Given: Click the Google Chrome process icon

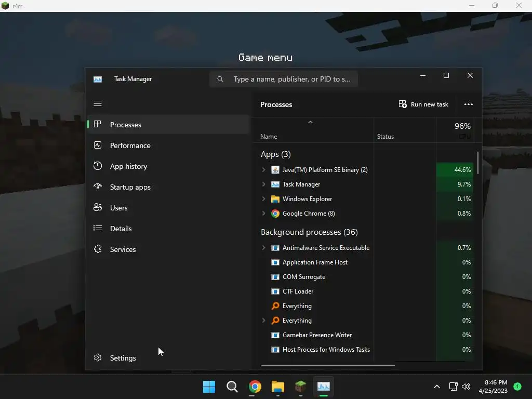Looking at the screenshot, I should [x=275, y=214].
